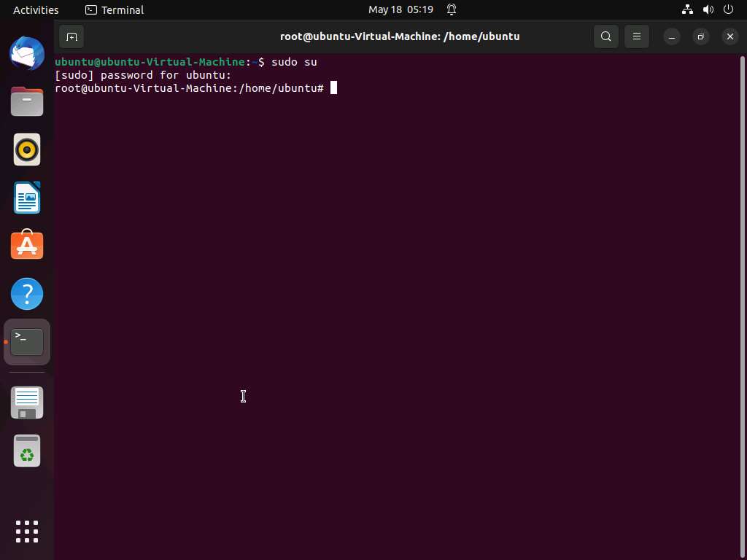Screen dimensions: 747x560
Task: Open the terminal hamburger menu
Action: [x=636, y=36]
